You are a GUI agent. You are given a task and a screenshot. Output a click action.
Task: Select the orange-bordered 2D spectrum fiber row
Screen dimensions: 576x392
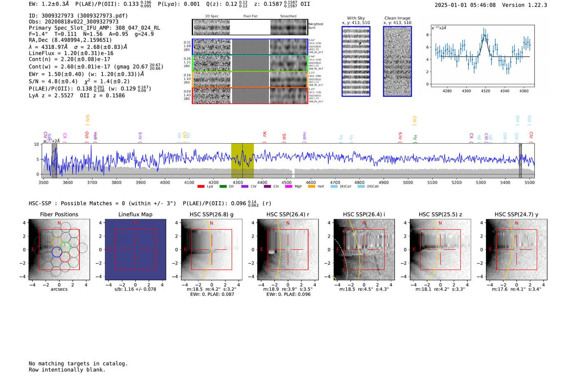tap(250, 79)
